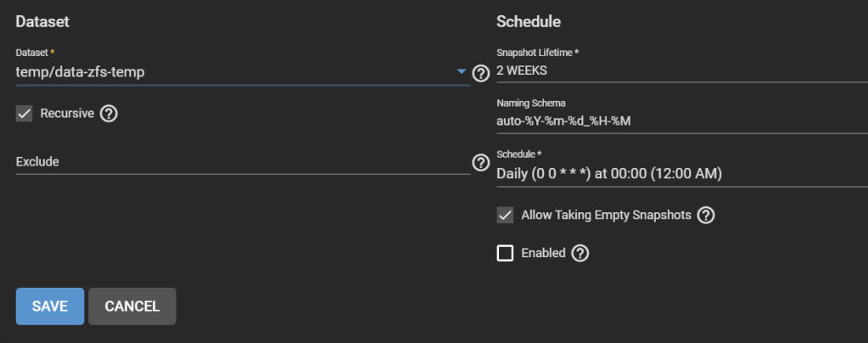This screenshot has width=868, height=343.
Task: Toggle the Allow Taking Empty Snapshots checkbox
Action: (506, 215)
